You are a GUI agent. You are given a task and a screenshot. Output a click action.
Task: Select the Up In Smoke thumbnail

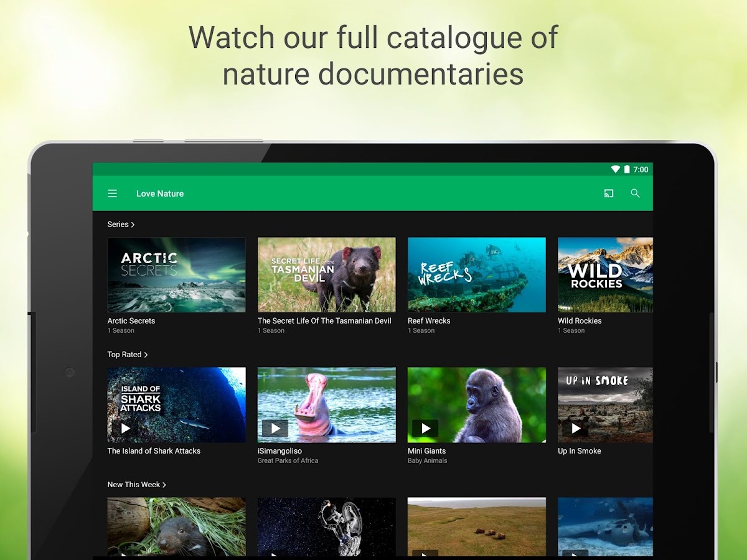pyautogui.click(x=605, y=404)
